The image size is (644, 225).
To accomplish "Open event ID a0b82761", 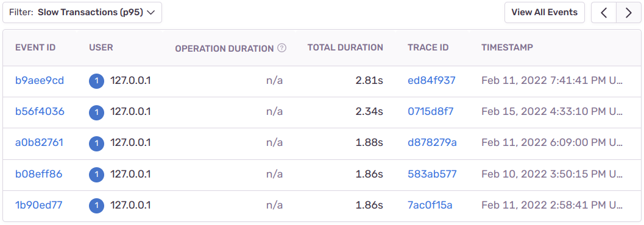I will click(x=39, y=143).
